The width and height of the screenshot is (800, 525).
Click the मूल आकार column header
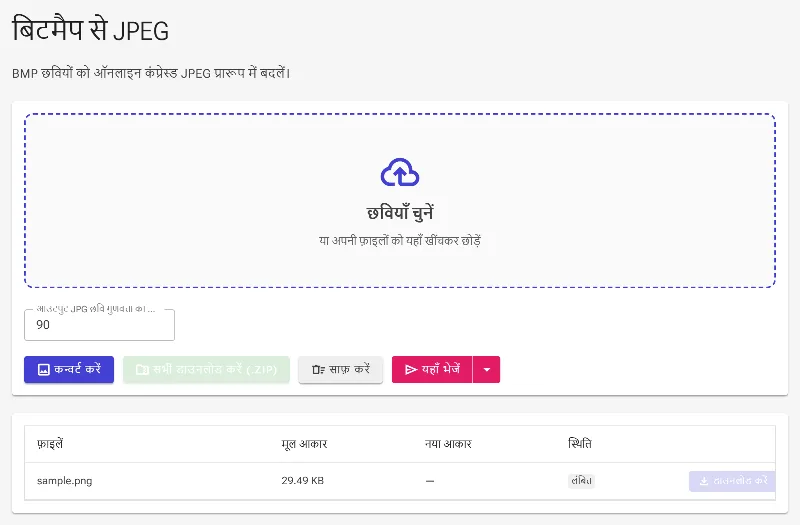tap(304, 444)
